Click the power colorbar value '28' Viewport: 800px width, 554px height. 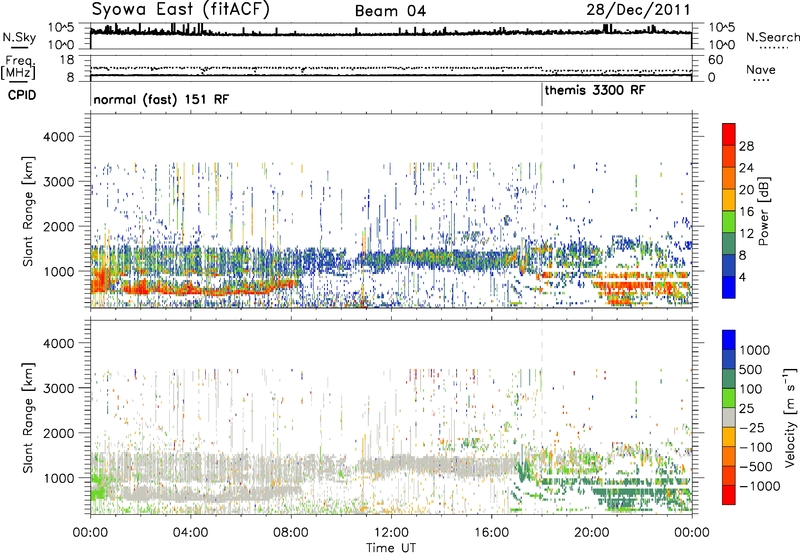746,146
